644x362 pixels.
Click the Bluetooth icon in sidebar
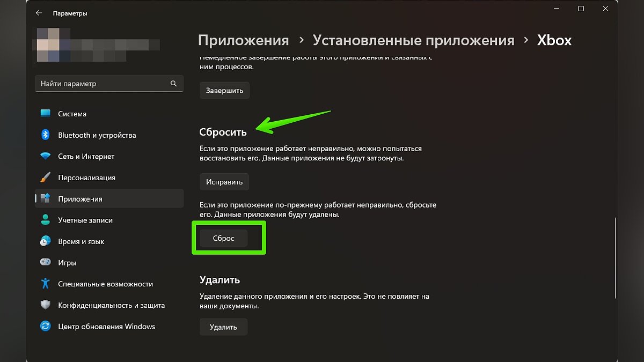[x=46, y=135]
